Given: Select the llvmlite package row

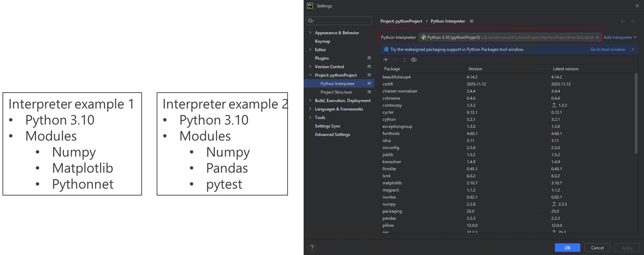Looking at the screenshot, I should click(508, 169).
